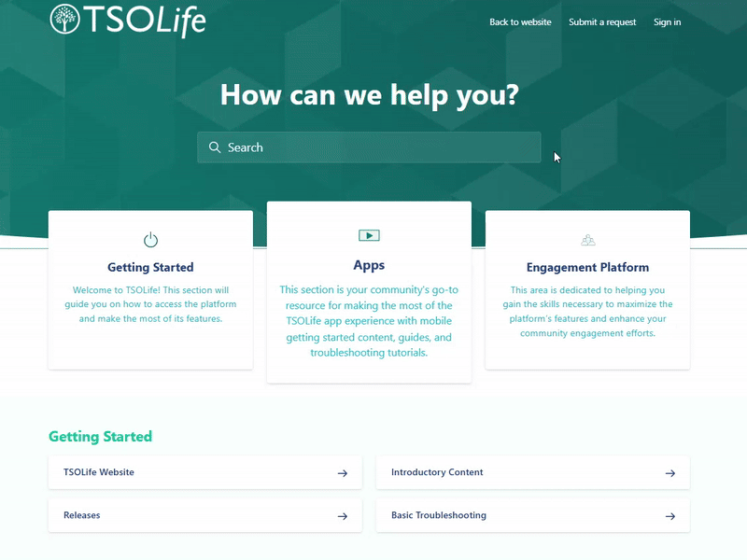Image resolution: width=747 pixels, height=560 pixels.
Task: Click the arrow in Basic Troubleshooting row
Action: [x=670, y=516]
